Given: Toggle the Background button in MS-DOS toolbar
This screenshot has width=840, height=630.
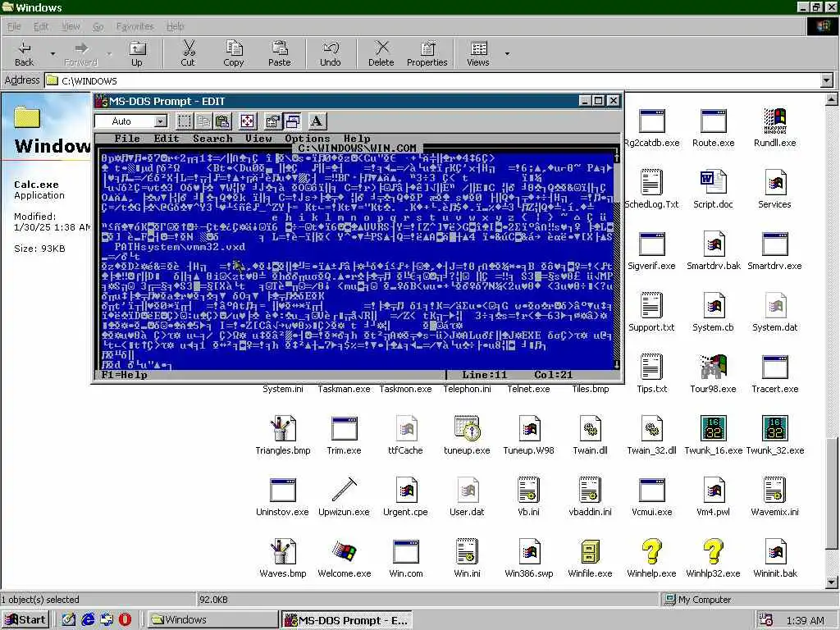Looking at the screenshot, I should coord(292,121).
